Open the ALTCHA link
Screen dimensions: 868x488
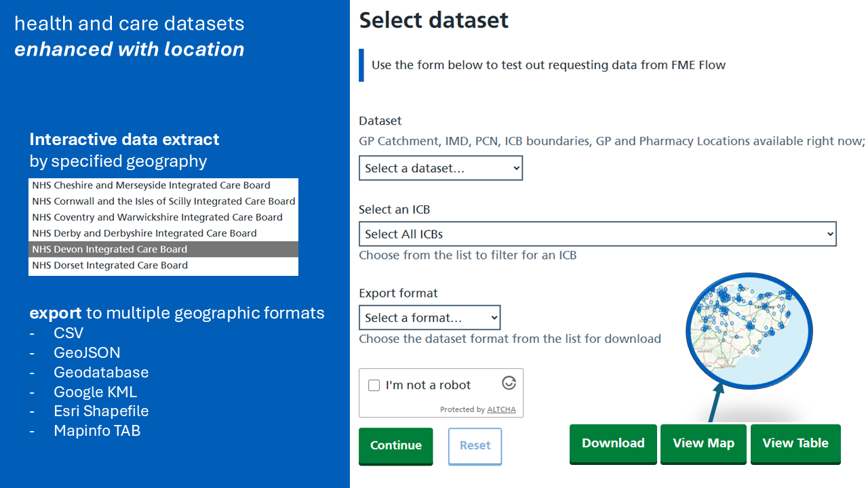(x=501, y=409)
